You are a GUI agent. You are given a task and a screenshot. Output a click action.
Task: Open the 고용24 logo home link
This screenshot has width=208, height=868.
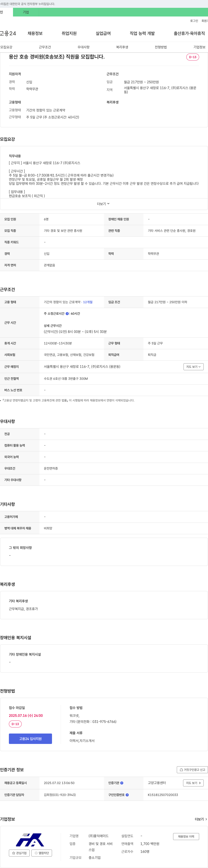8,33
